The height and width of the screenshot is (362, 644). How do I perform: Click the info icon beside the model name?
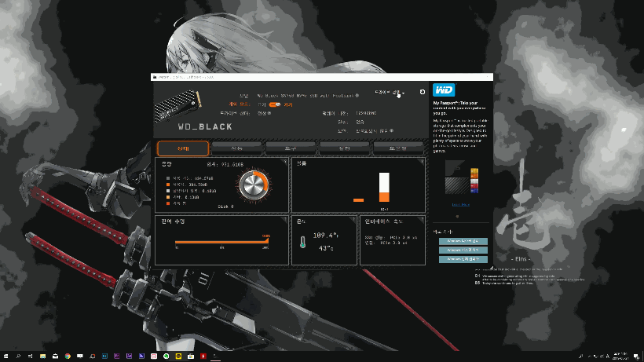(357, 95)
